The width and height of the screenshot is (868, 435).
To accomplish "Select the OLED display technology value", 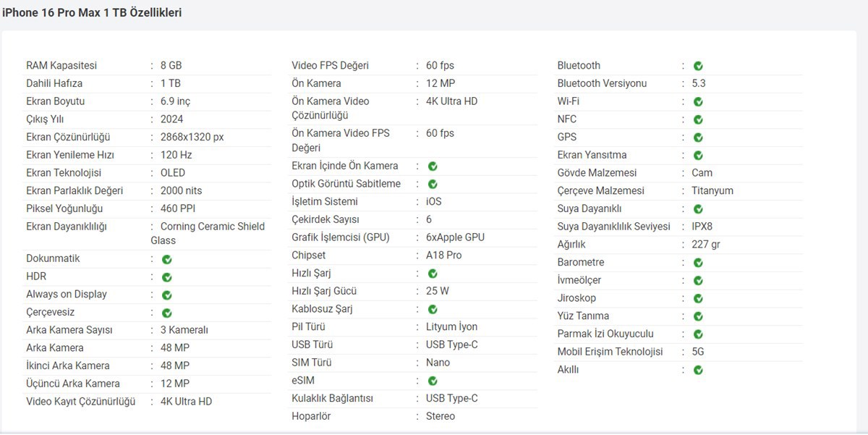I will coord(173,173).
